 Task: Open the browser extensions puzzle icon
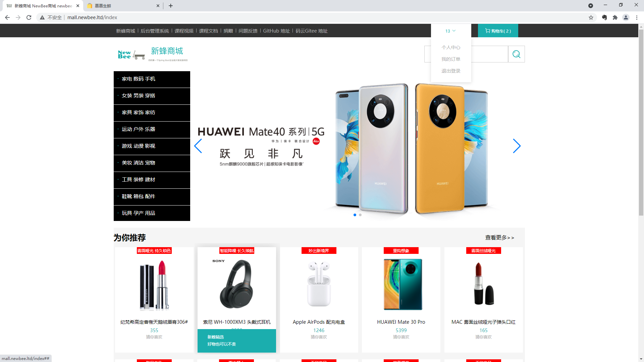[x=615, y=17]
